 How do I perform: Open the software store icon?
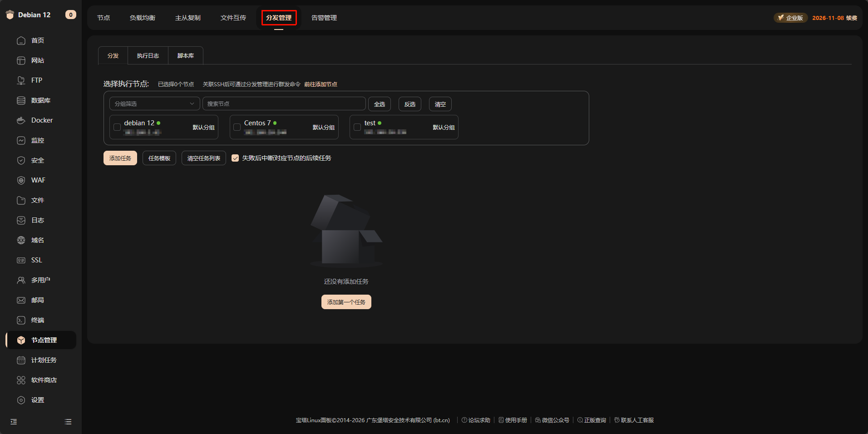[21, 380]
